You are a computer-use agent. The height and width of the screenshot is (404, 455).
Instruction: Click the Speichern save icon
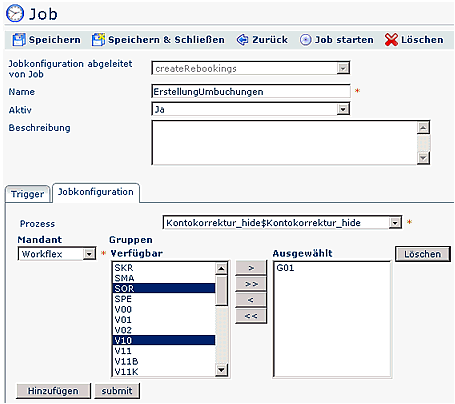[19, 40]
